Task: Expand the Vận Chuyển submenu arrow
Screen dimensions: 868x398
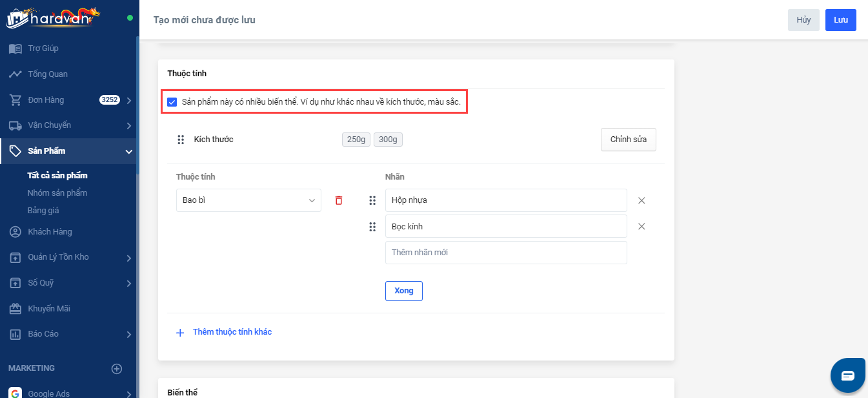Action: coord(129,125)
